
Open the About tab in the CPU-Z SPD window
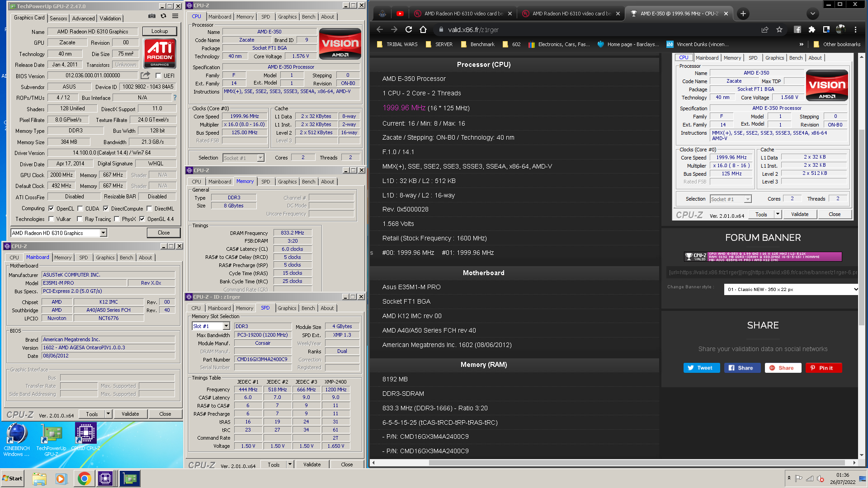pyautogui.click(x=327, y=308)
